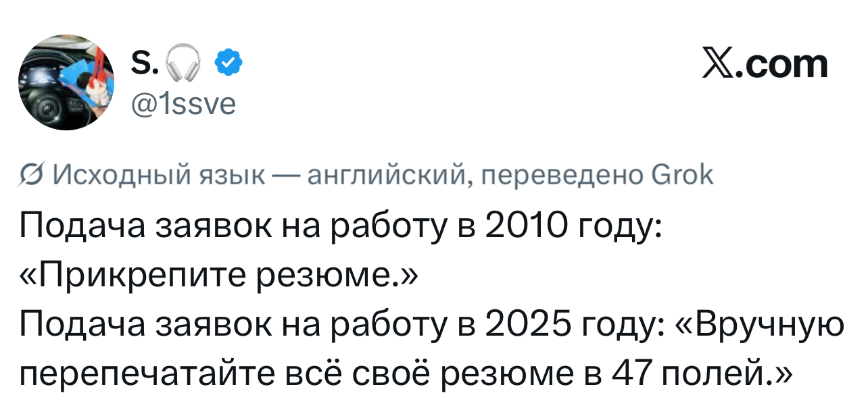Click the X logo in the watermark
Screen dimensions: 868x414
[x=720, y=65]
